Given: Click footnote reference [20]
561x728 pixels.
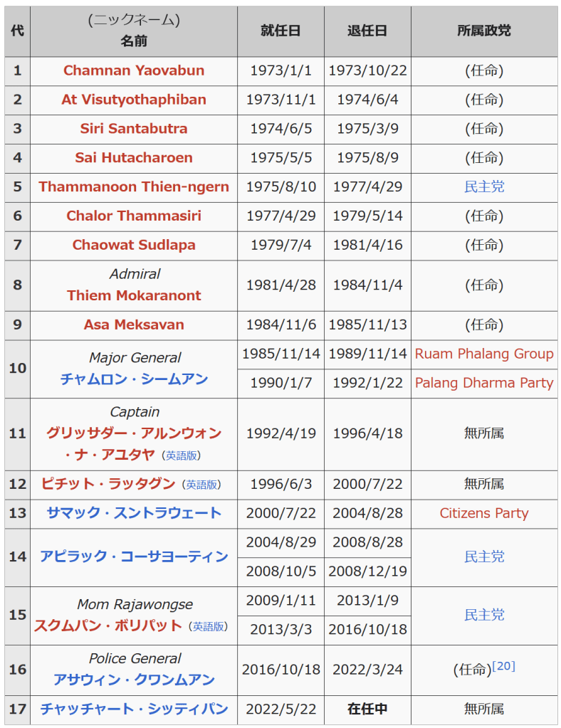Looking at the screenshot, I should point(503,666).
